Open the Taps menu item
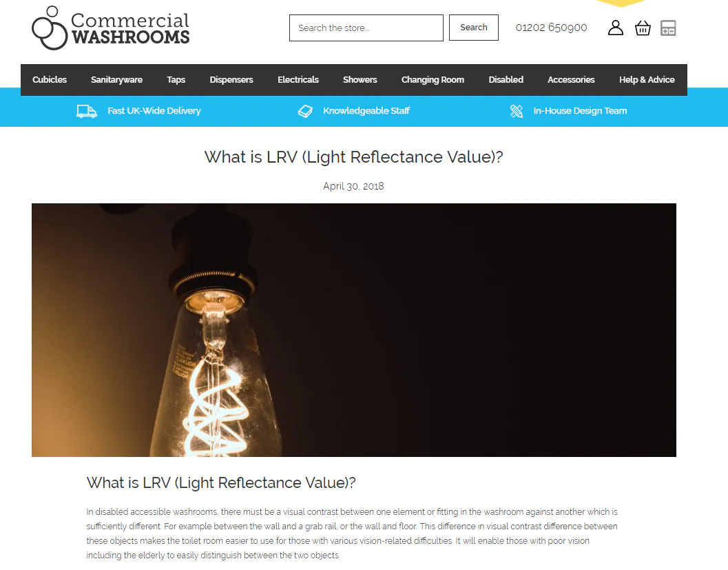The width and height of the screenshot is (728, 570). [x=176, y=80]
